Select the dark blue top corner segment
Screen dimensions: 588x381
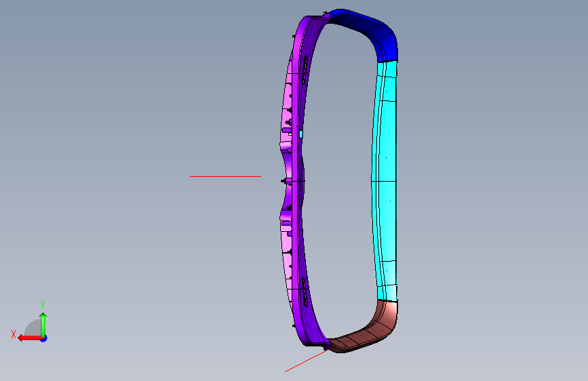375,30
